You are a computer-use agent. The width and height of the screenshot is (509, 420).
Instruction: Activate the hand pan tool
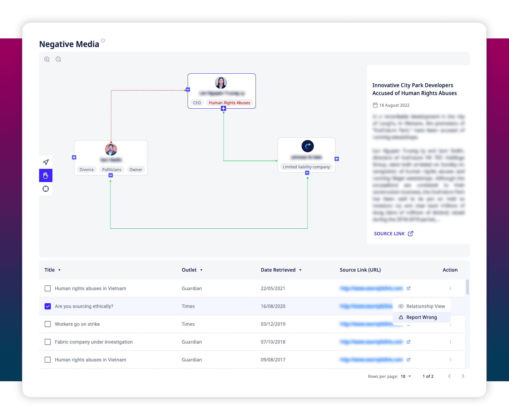pos(46,176)
